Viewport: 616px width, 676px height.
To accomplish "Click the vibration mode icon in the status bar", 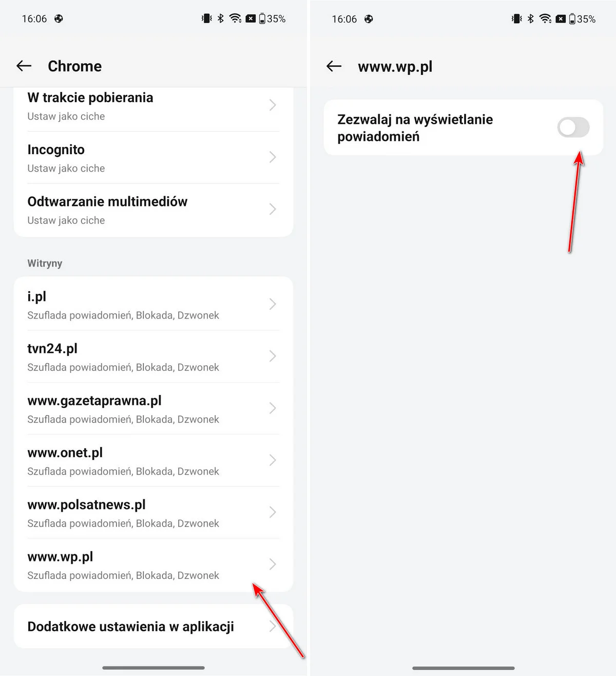I will click(x=206, y=18).
